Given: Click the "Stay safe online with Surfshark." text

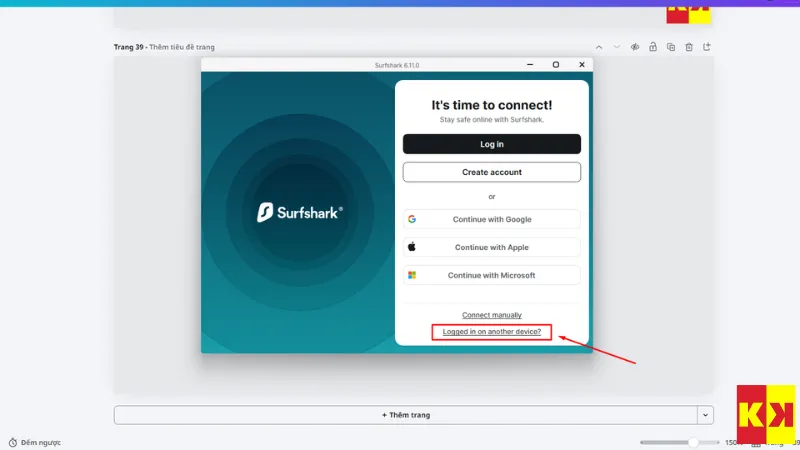Looking at the screenshot, I should pyautogui.click(x=491, y=119).
